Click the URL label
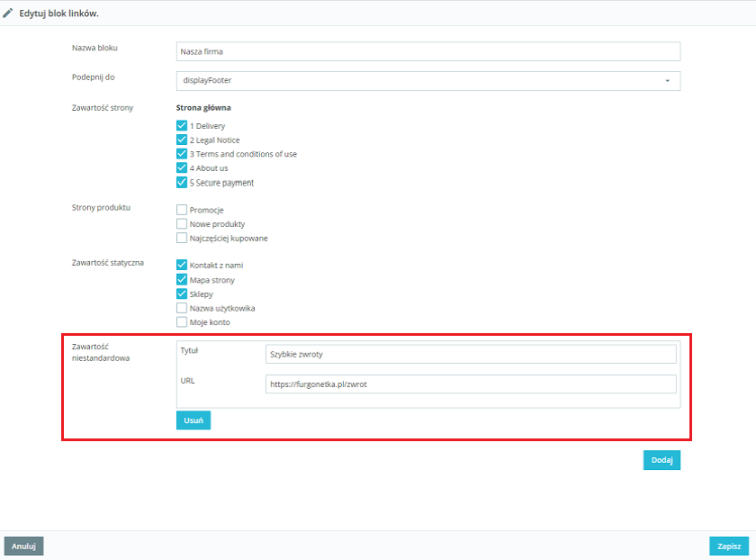Viewport: 756px width, 560px height. coord(187,381)
